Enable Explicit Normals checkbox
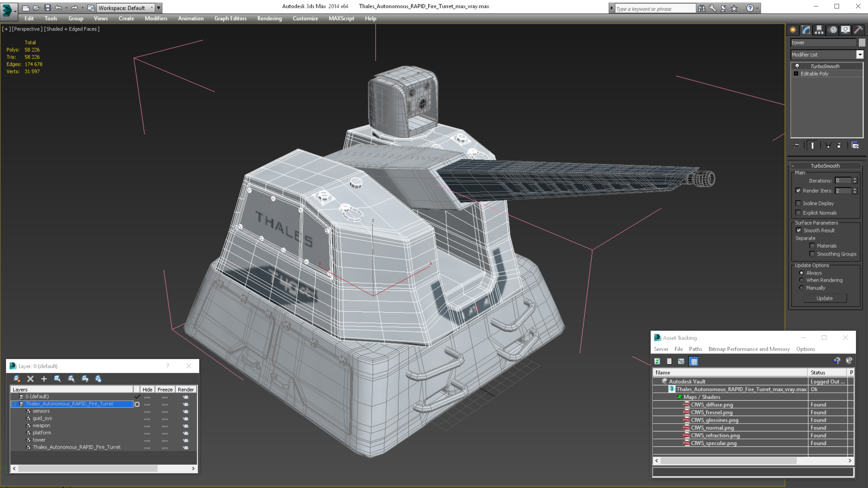Image resolution: width=868 pixels, height=488 pixels. tap(798, 212)
